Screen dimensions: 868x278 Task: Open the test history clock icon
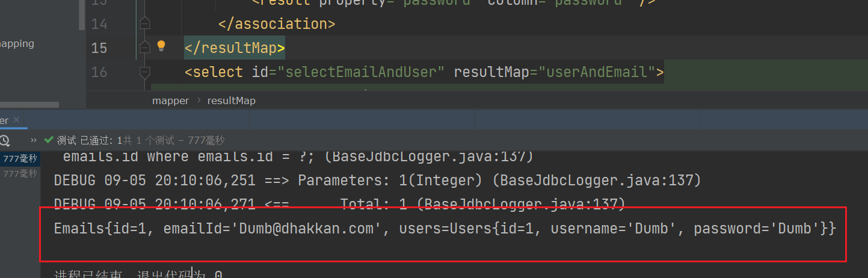click(4, 141)
